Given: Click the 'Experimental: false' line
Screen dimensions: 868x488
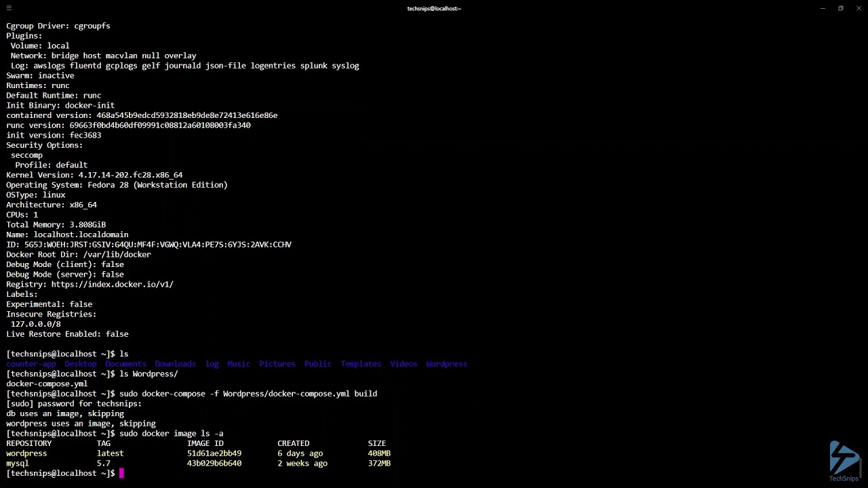Looking at the screenshot, I should 49,304.
